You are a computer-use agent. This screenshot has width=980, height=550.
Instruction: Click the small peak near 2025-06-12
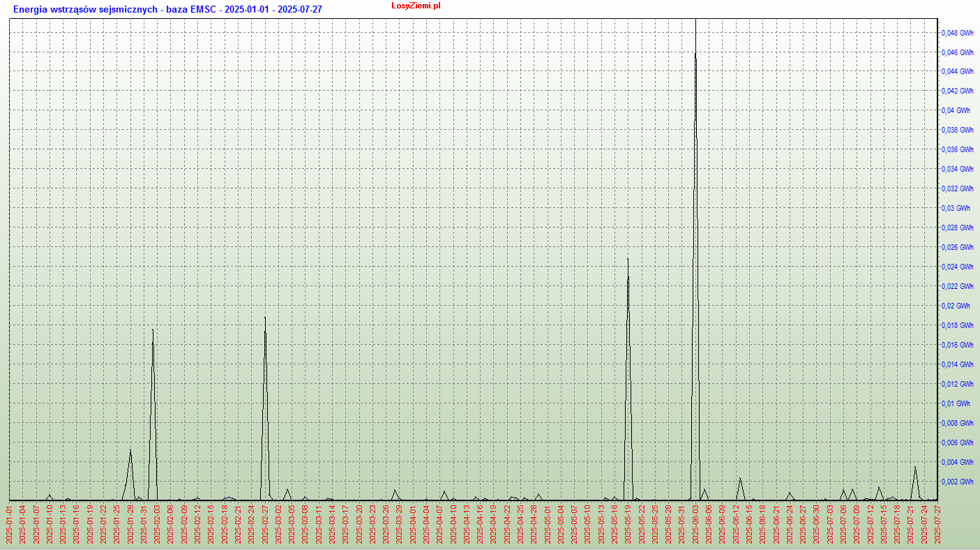coord(740,479)
